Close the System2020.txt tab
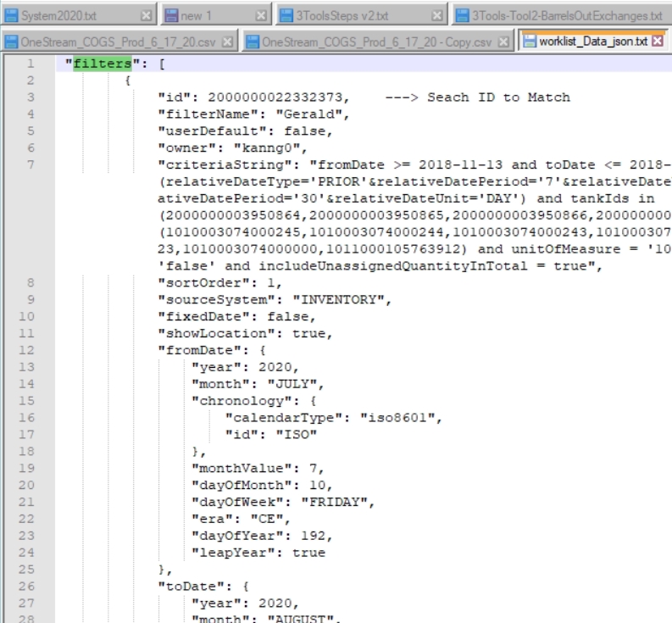This screenshot has height=623, width=672. point(146,16)
